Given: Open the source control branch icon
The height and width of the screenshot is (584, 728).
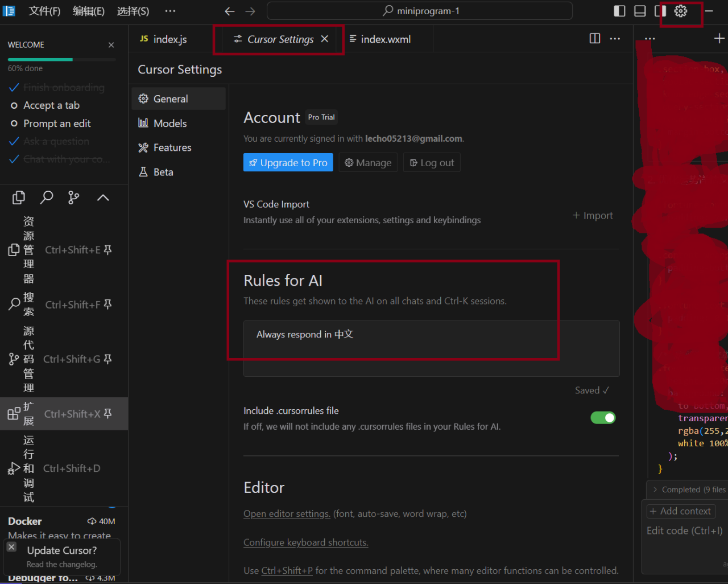Looking at the screenshot, I should click(74, 198).
